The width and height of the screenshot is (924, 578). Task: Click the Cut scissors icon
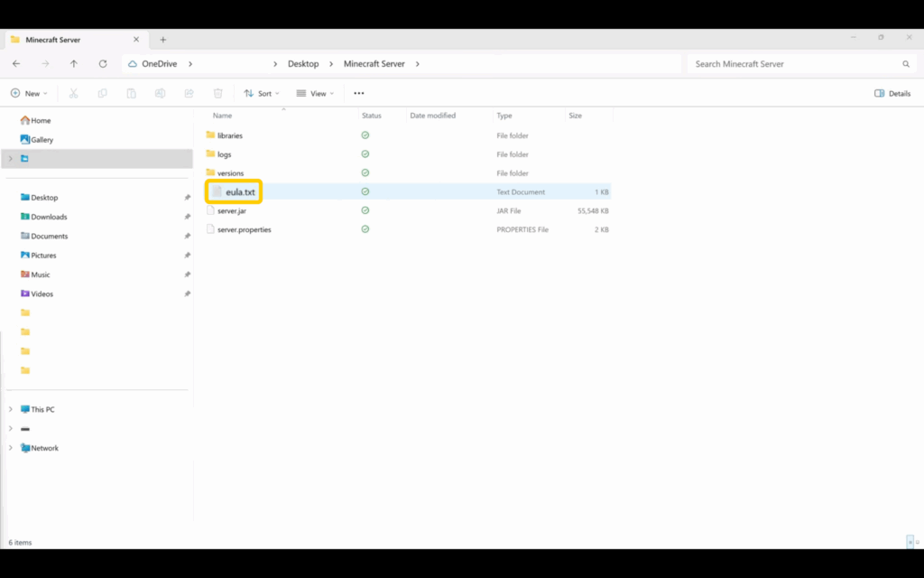(x=74, y=93)
